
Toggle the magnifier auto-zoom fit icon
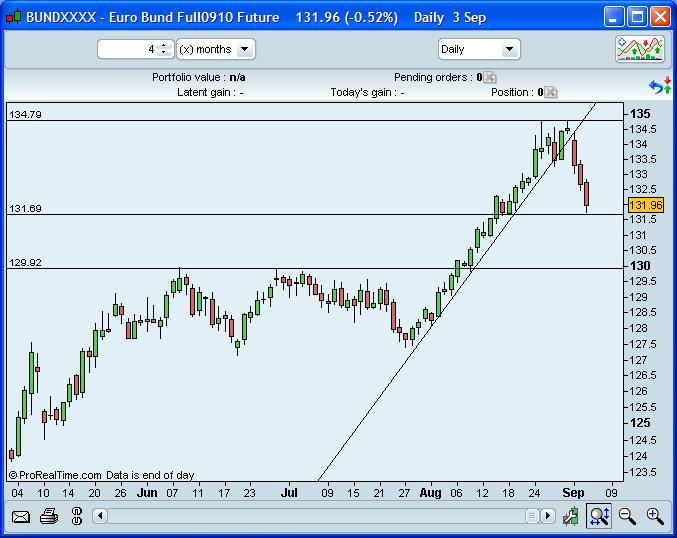point(599,516)
